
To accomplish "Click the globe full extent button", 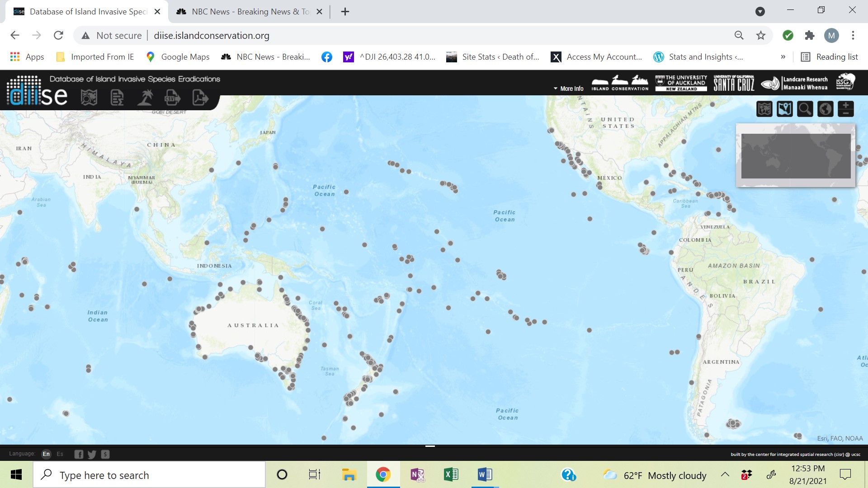I will tap(825, 109).
